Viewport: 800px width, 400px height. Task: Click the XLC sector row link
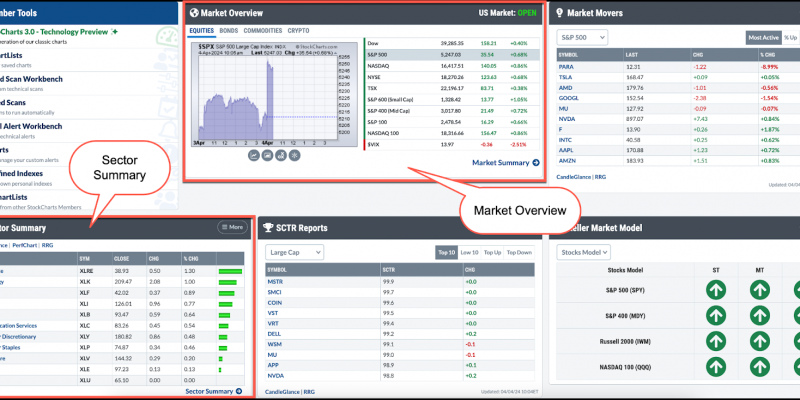point(19,326)
